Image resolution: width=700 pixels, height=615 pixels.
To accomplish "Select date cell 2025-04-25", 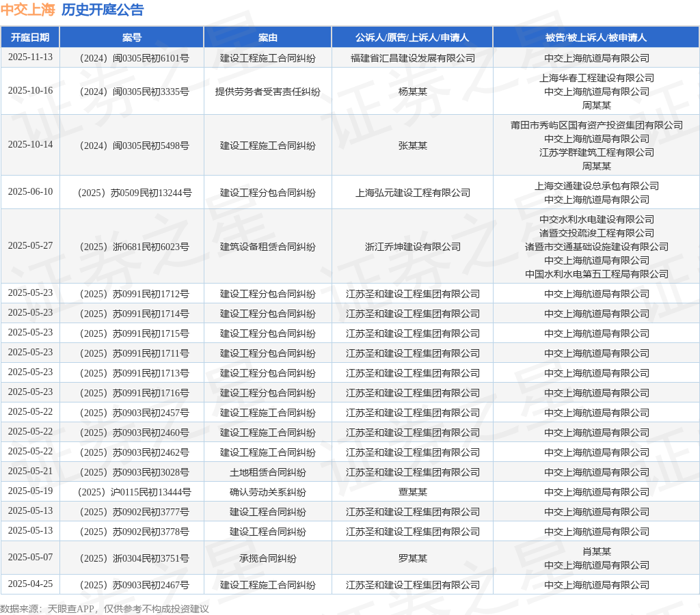I will [30, 584].
